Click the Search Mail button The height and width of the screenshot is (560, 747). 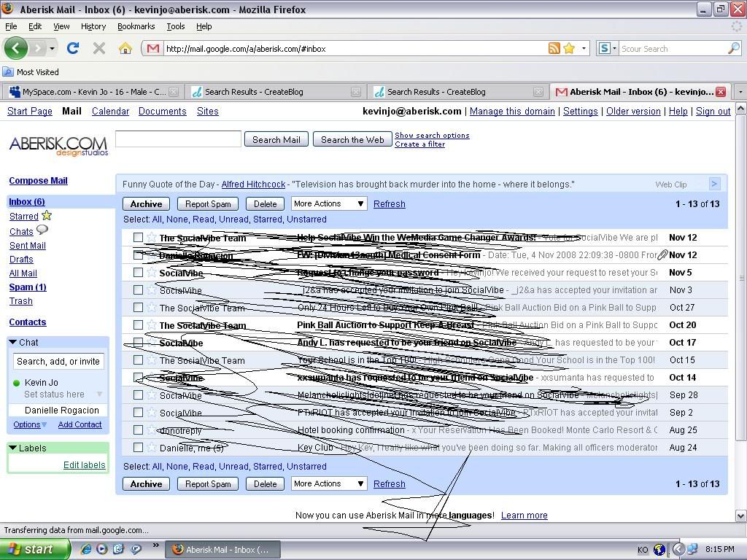click(x=276, y=139)
